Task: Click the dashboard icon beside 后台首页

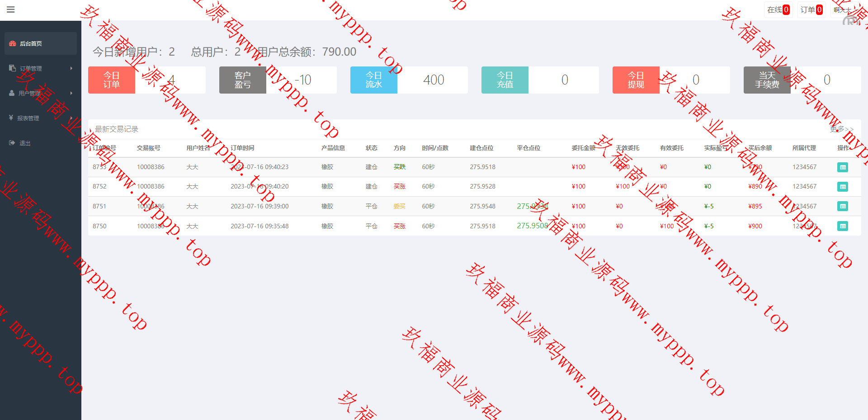Action: [x=13, y=44]
